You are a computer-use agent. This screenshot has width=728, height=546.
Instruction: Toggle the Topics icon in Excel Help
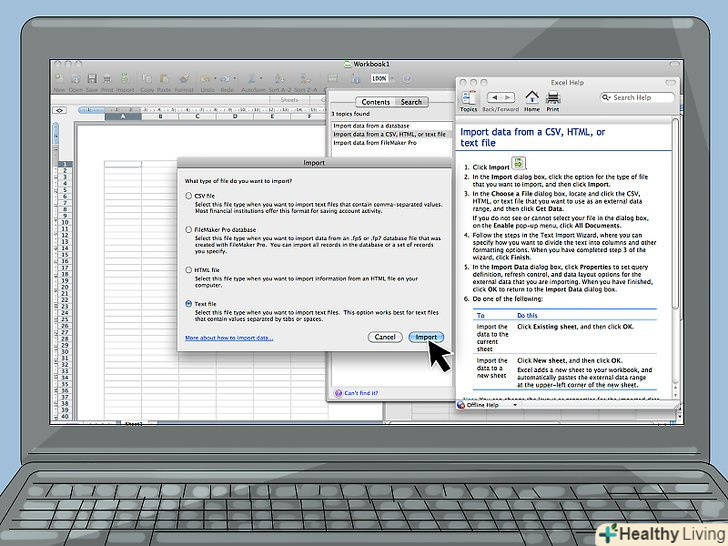(x=468, y=98)
